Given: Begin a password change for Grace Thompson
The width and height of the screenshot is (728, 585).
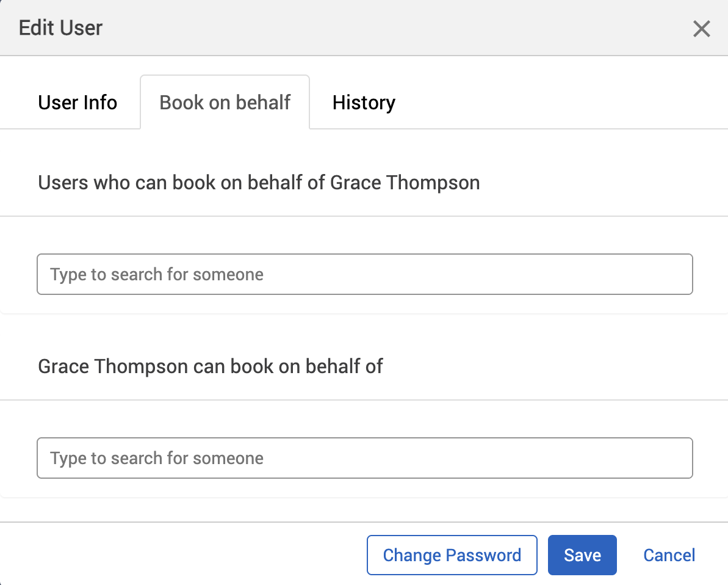Looking at the screenshot, I should click(x=452, y=554).
